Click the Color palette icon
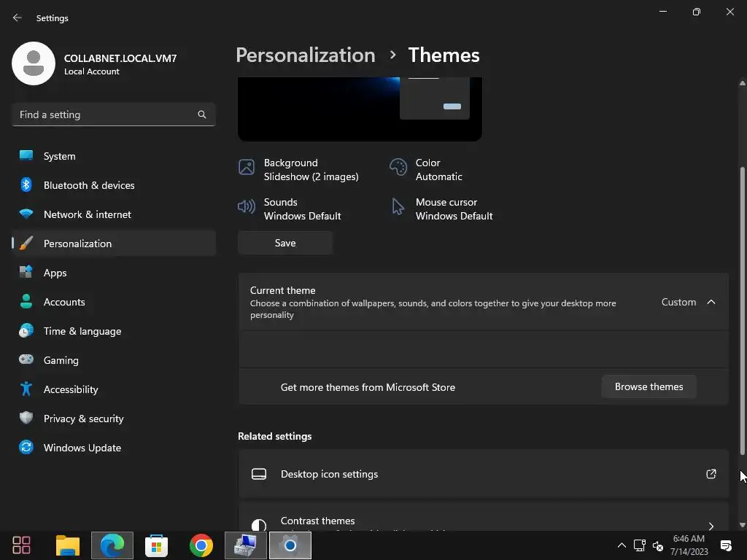This screenshot has height=560, width=747. 398,167
